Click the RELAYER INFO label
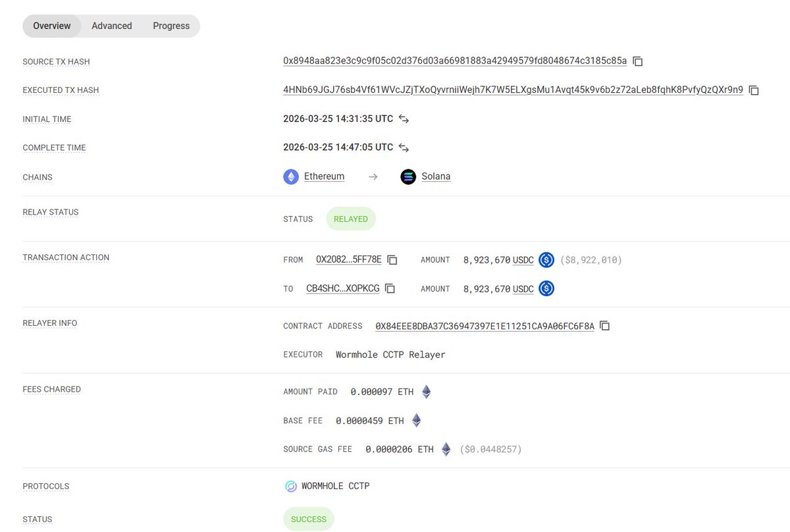 coord(50,323)
